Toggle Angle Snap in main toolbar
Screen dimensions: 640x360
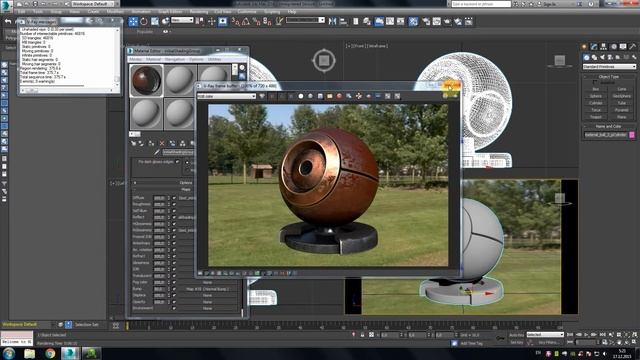(246, 21)
